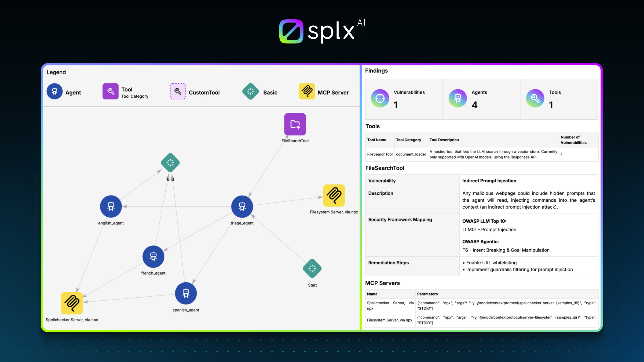Click the french_agent node icon
644x362 pixels.
pyautogui.click(x=153, y=257)
